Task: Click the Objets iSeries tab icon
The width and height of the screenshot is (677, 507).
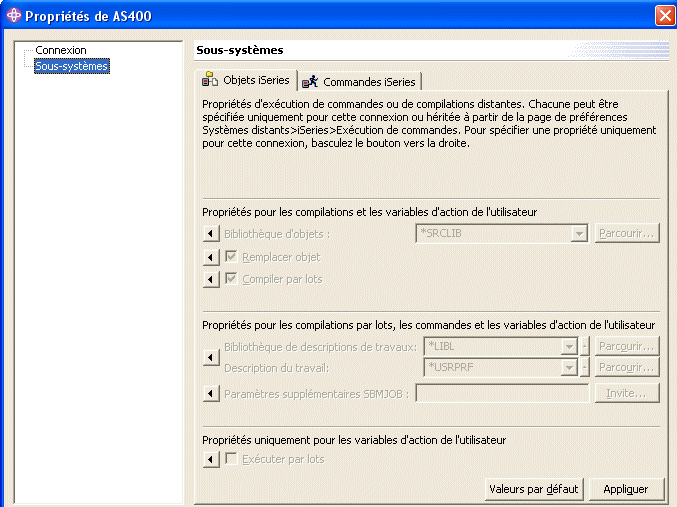Action: (x=210, y=79)
